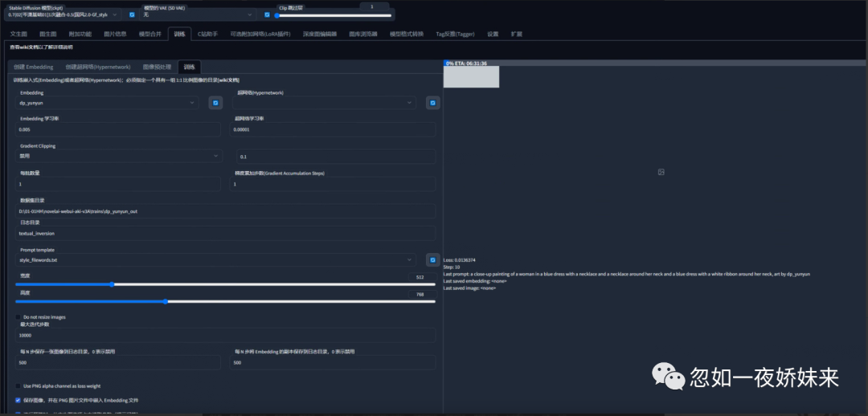868x416 pixels.
Task: Refresh the Hypernetwork list
Action: coord(433,103)
